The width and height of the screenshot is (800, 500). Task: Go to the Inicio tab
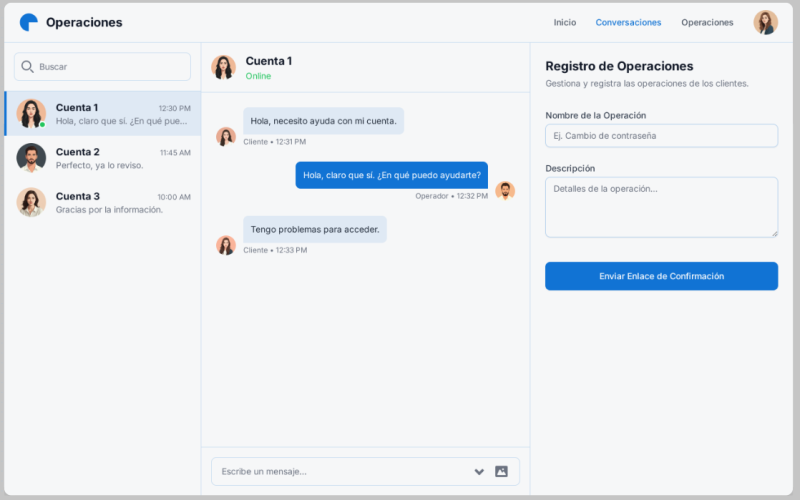click(x=565, y=22)
